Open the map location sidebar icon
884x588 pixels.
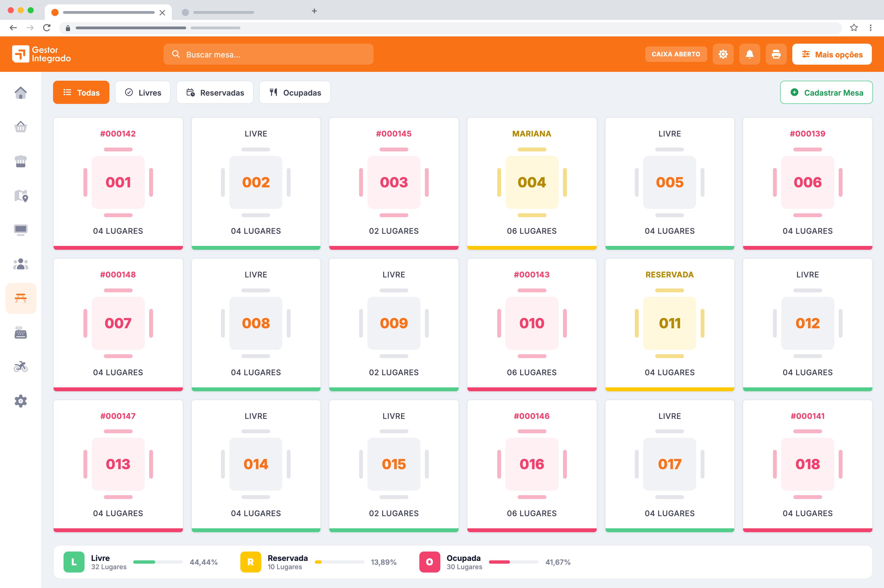tap(21, 195)
